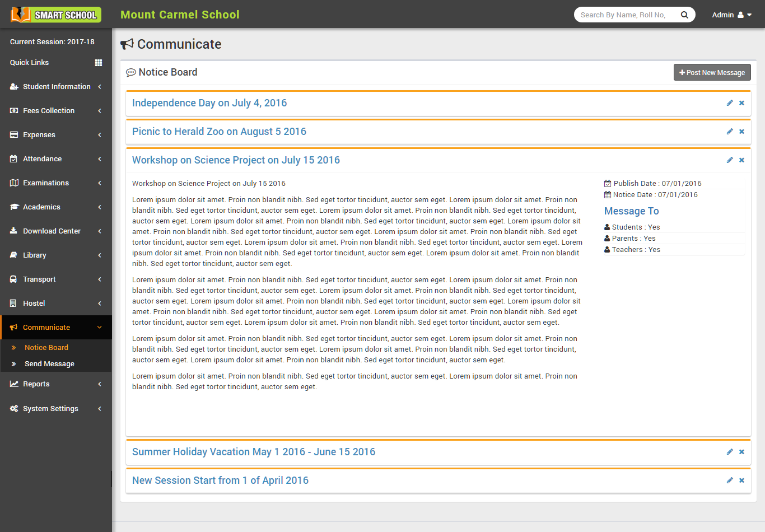Edit the Independence Day notice with pencil icon
This screenshot has height=532, width=765.
click(x=729, y=103)
